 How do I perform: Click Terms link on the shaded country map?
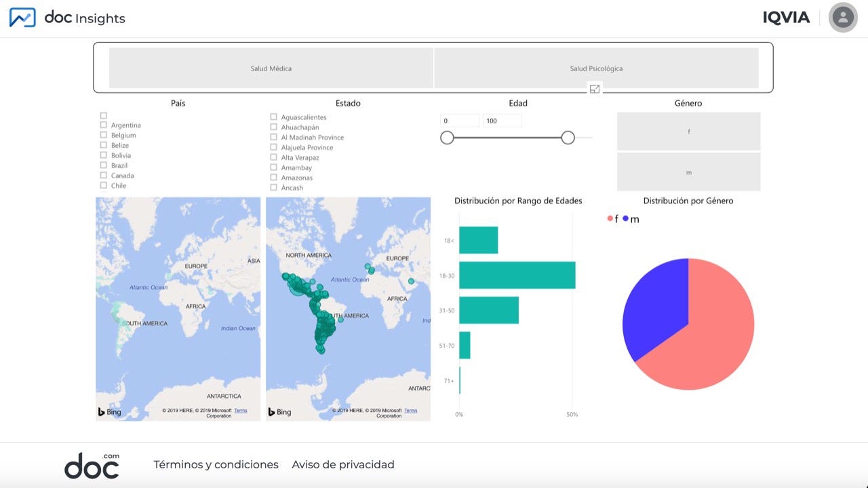point(241,411)
